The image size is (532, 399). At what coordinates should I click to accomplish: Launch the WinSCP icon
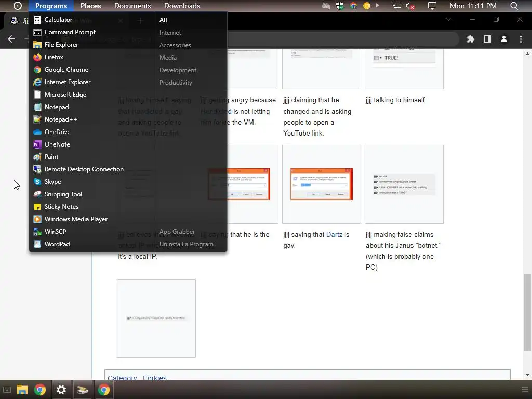37,232
